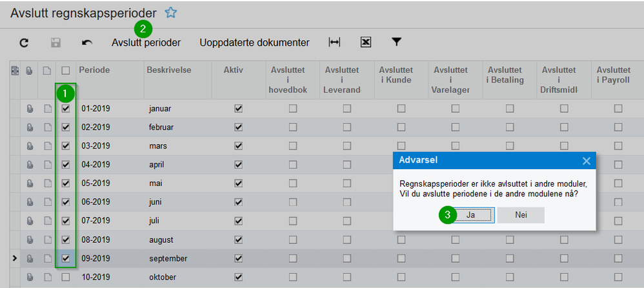Click Nei in the Advarsel dialog
Screen dimensions: 644x288
521,215
